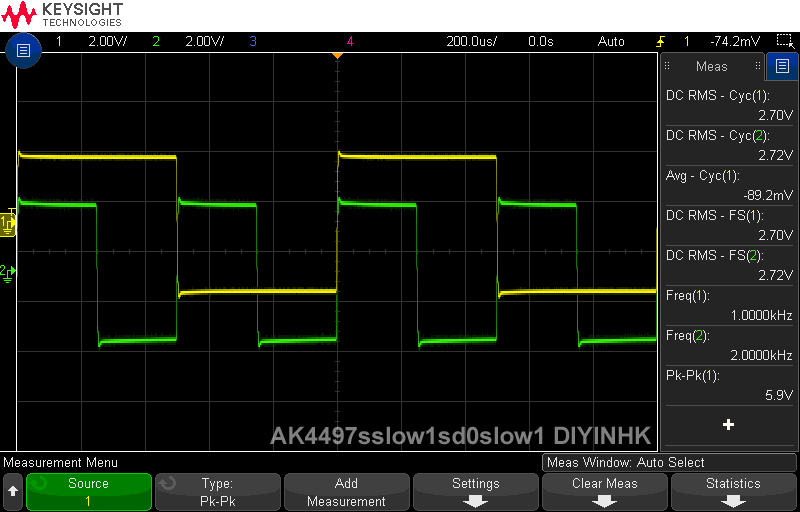Screen dimensions: 800x512
Task: Open channel 1 2.00V/ scale setting
Action: pos(108,41)
